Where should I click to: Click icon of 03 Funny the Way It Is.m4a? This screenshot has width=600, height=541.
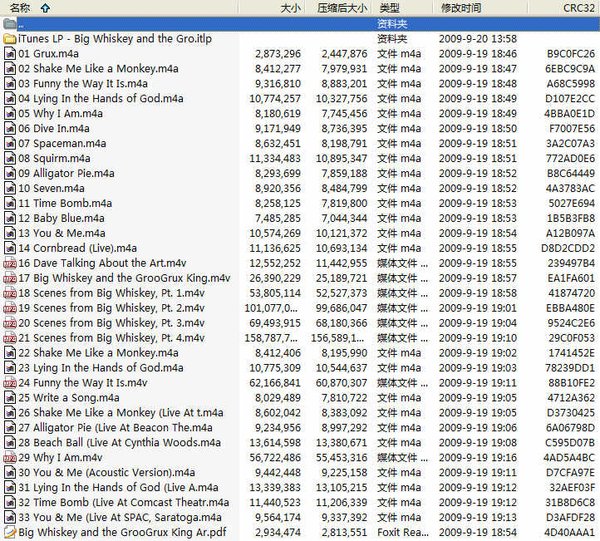click(x=10, y=83)
